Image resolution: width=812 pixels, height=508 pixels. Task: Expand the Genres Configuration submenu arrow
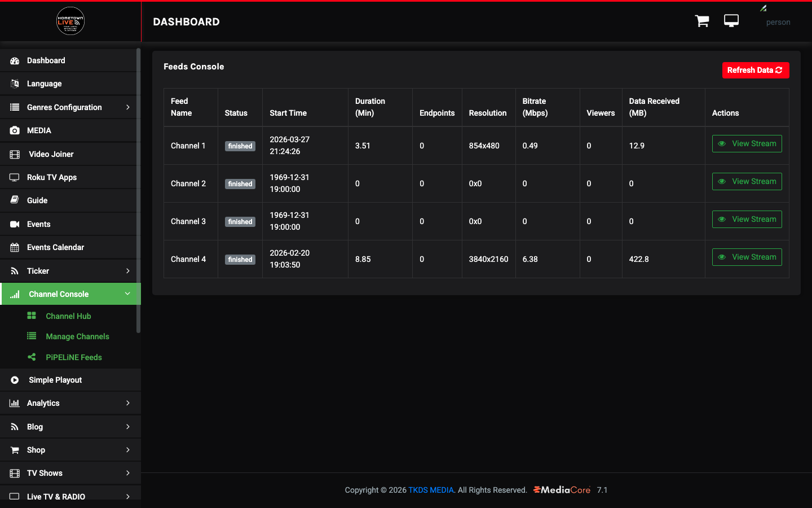coord(128,107)
